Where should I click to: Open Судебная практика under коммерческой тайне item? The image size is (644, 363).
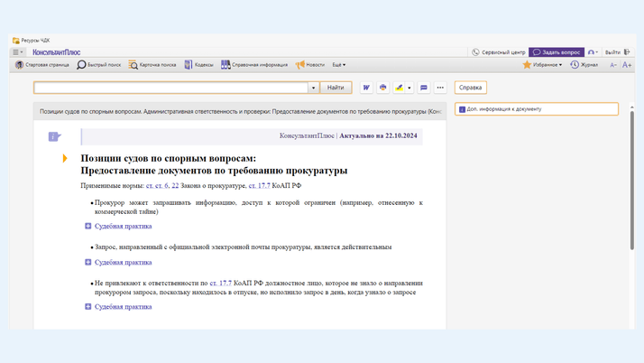(124, 226)
